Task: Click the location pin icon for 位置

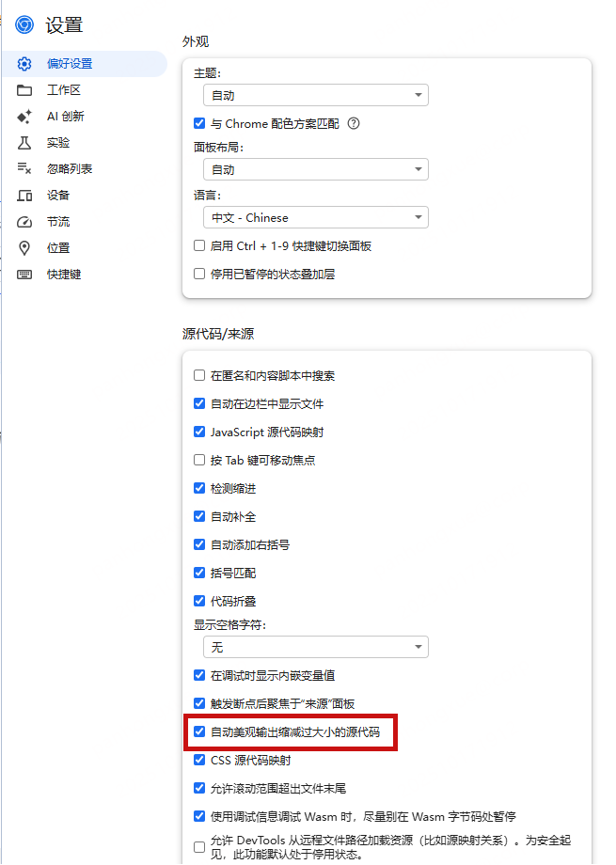Action: click(25, 248)
